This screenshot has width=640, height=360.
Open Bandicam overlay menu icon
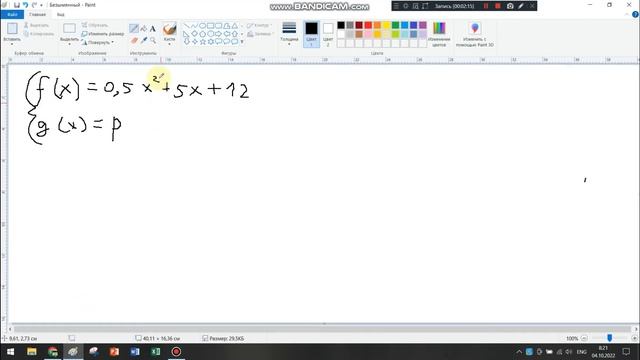point(396,6)
